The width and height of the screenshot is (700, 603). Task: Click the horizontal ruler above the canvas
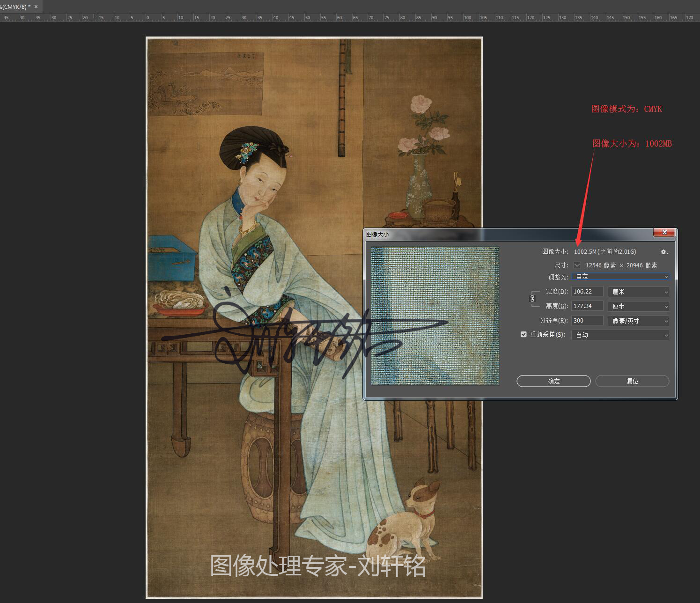click(x=350, y=17)
